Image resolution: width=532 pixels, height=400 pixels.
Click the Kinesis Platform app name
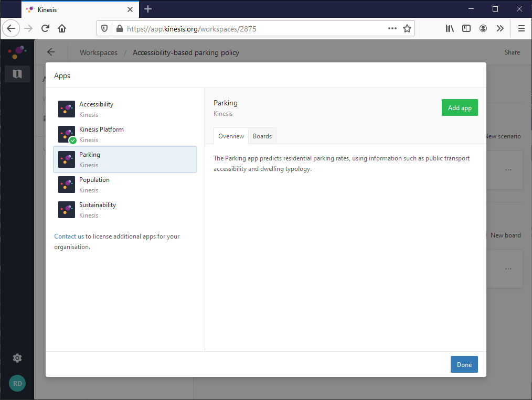(101, 129)
